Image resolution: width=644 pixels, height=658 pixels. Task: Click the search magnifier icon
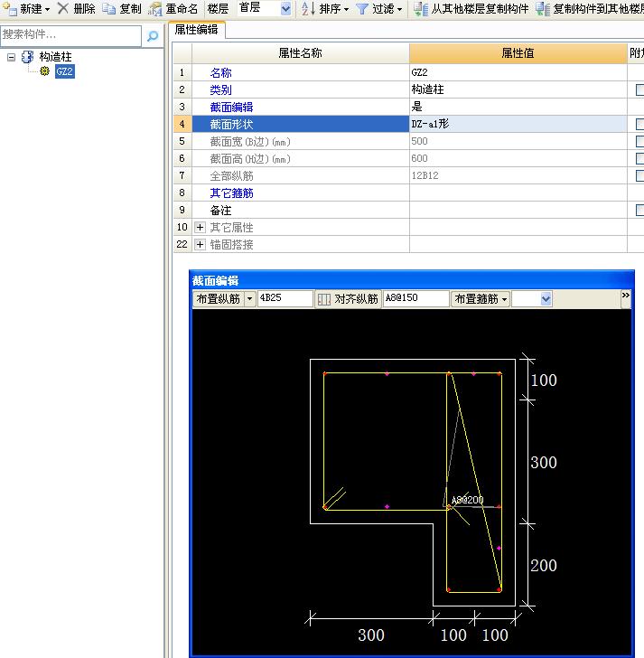[x=153, y=36]
